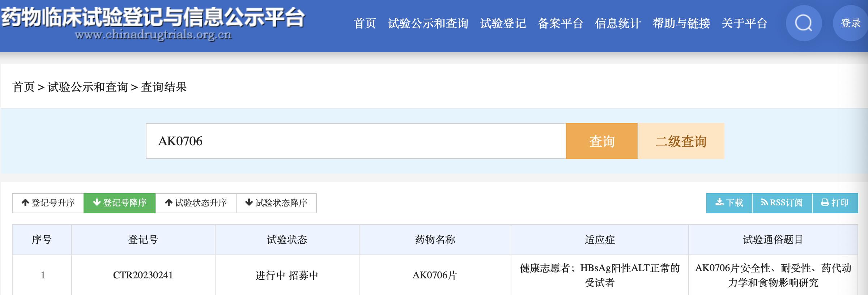Click the 登录 login button

[850, 23]
